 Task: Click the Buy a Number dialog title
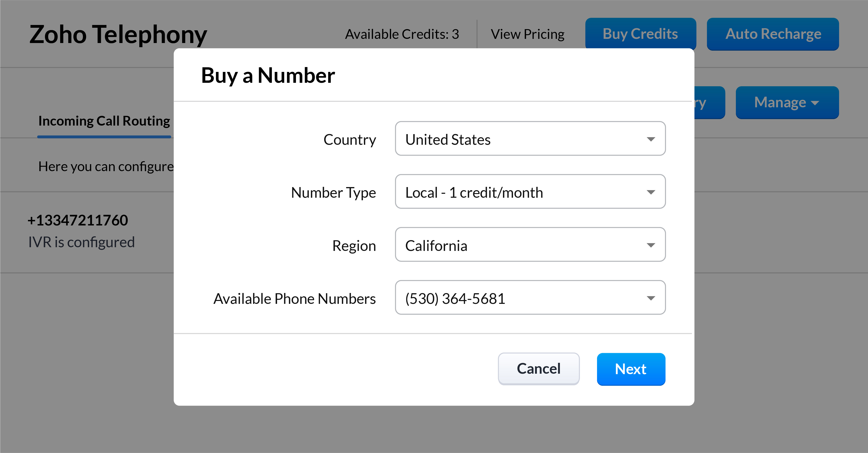pyautogui.click(x=268, y=75)
